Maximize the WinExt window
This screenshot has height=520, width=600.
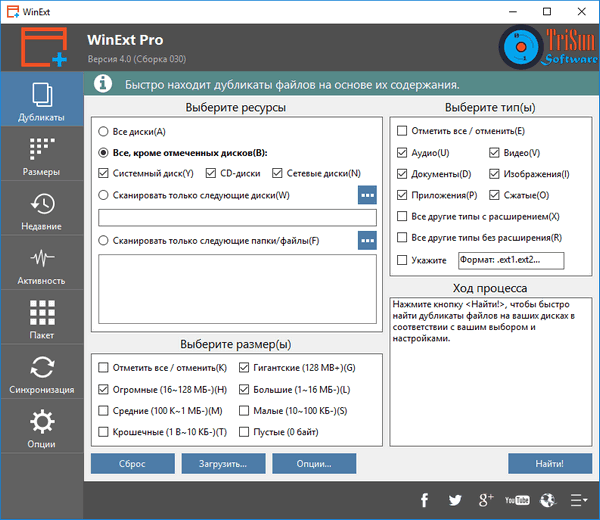click(x=547, y=11)
